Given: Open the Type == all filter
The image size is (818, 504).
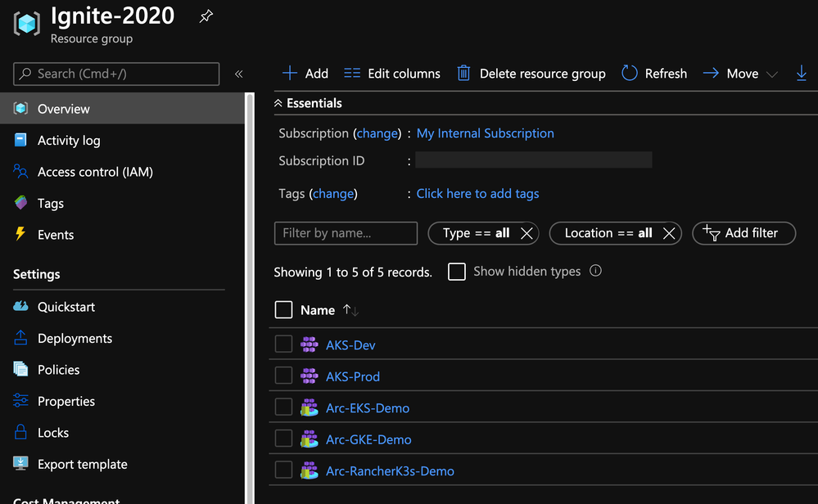Looking at the screenshot, I should pyautogui.click(x=476, y=233).
